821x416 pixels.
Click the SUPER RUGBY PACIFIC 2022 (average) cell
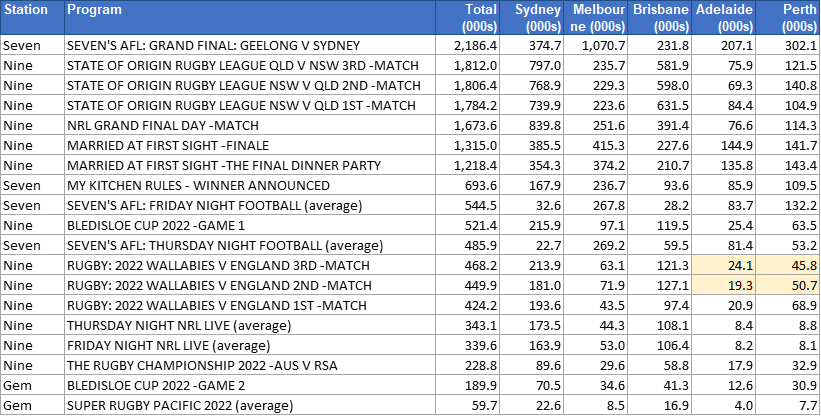[x=250, y=406]
